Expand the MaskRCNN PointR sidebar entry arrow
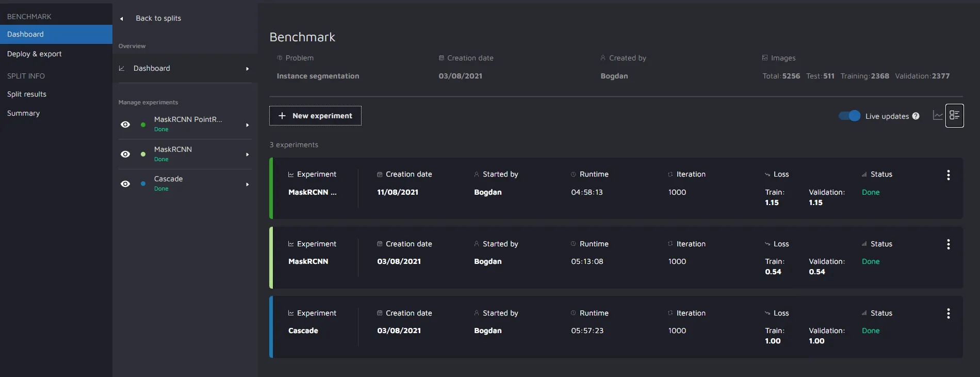 click(x=248, y=125)
